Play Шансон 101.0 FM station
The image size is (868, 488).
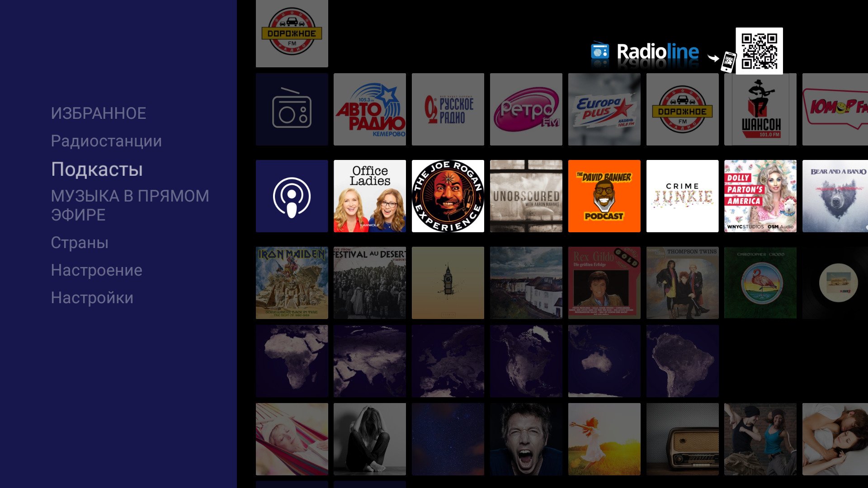point(760,109)
